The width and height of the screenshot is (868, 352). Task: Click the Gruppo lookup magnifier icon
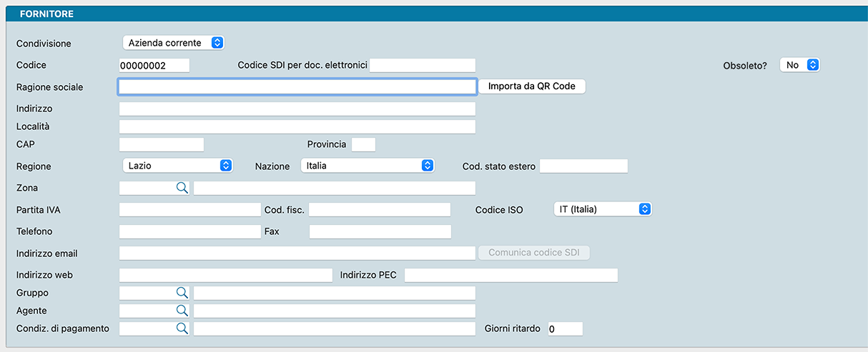[x=182, y=293]
